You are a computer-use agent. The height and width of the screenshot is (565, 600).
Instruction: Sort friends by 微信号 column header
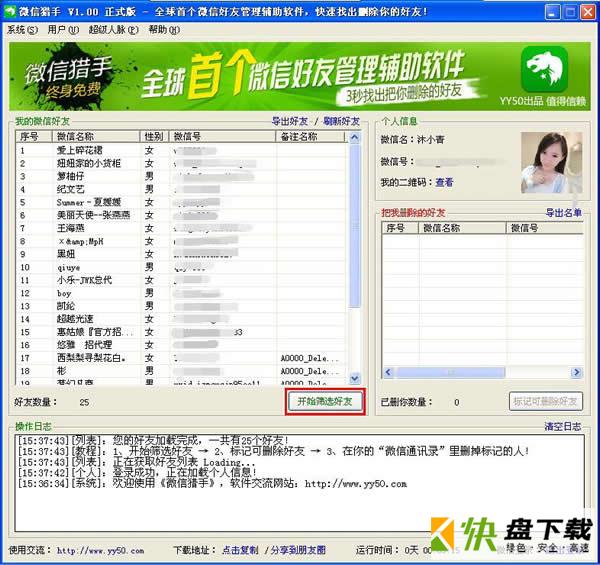222,137
